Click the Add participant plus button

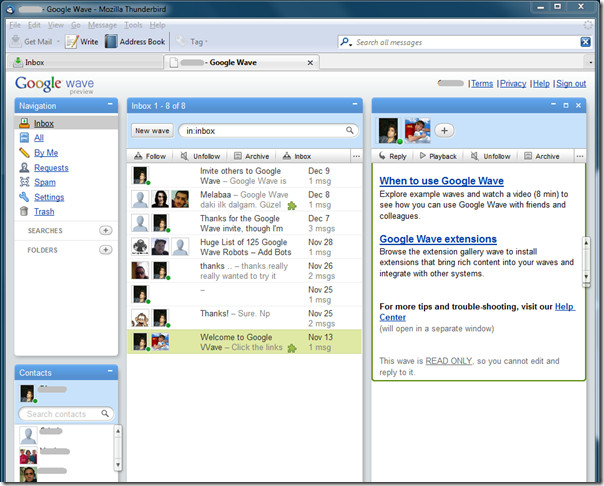click(x=444, y=131)
